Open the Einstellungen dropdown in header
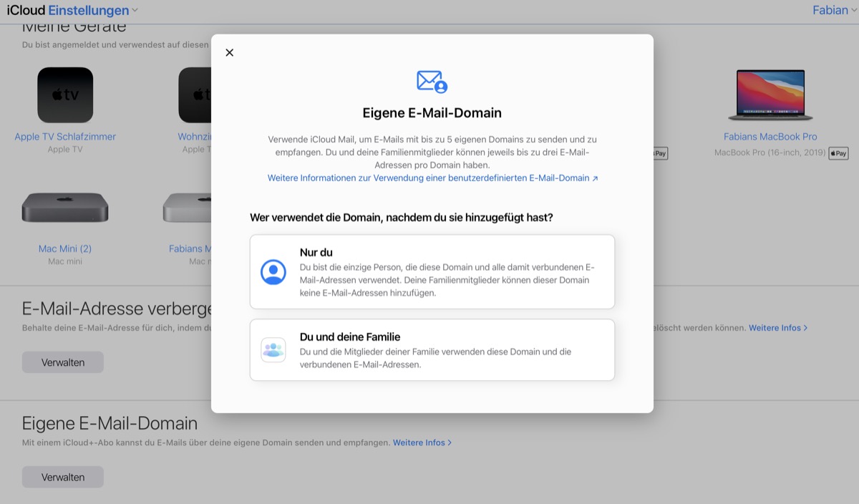The image size is (859, 504). point(93,11)
